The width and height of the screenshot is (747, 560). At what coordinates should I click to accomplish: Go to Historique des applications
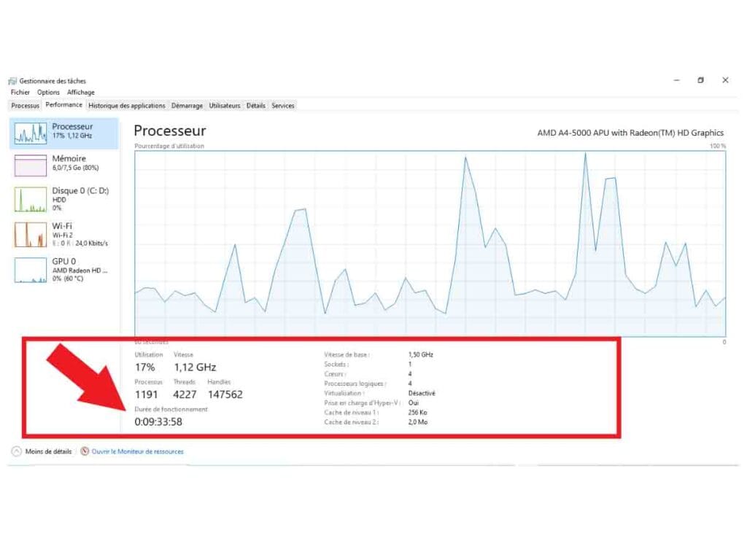[x=126, y=105]
